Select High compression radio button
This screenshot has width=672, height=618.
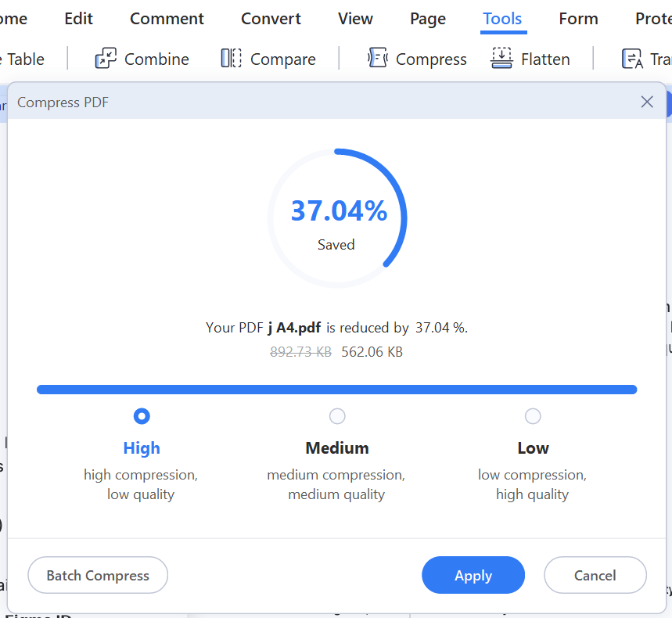click(142, 416)
